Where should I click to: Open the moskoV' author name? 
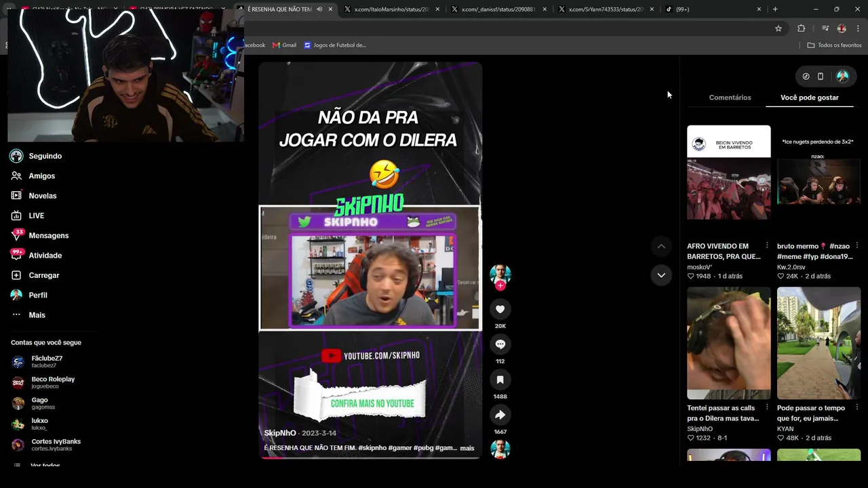[x=699, y=267]
